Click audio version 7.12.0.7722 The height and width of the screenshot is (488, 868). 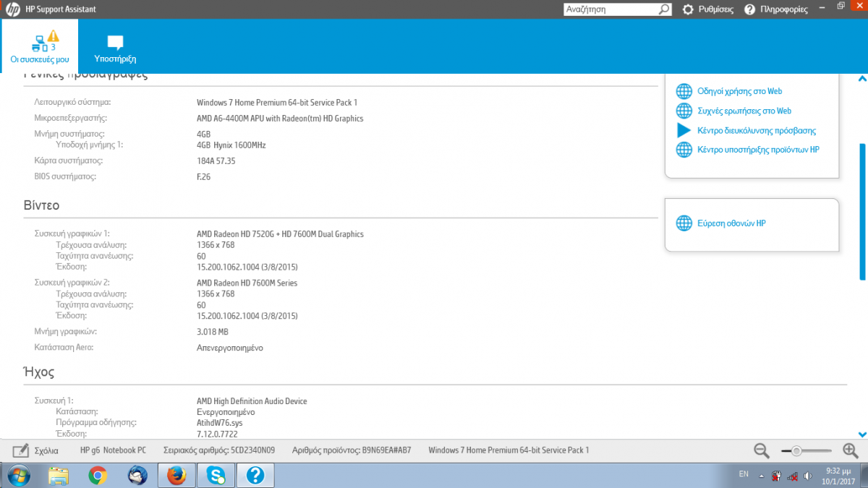click(x=217, y=434)
